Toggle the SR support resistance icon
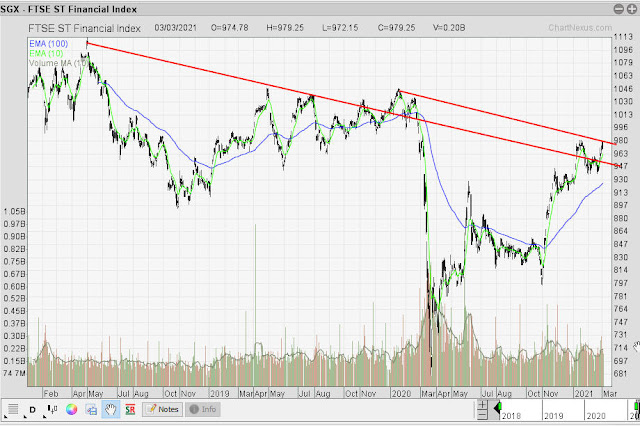Screen dimensions: 640x426 130,409
